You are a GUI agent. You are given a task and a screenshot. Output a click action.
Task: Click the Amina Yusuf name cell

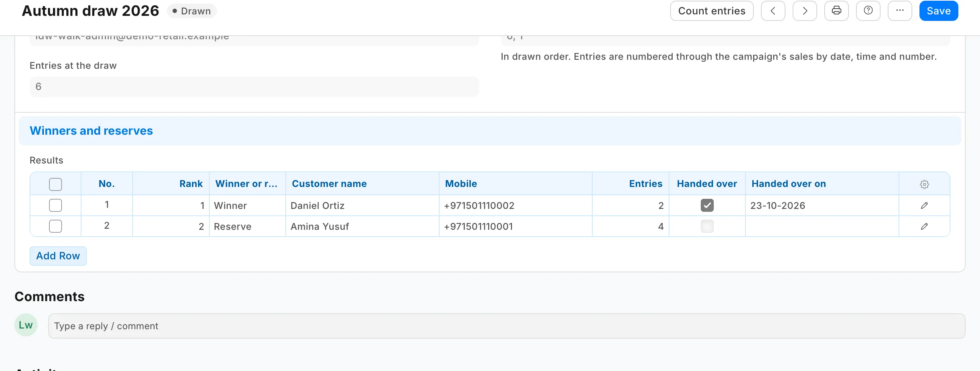[362, 227]
